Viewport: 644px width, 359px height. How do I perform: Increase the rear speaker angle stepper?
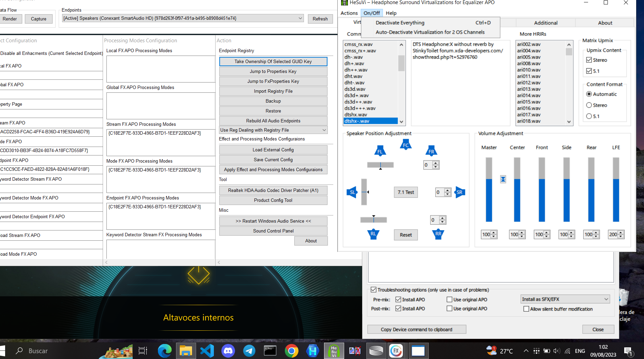(x=442, y=218)
